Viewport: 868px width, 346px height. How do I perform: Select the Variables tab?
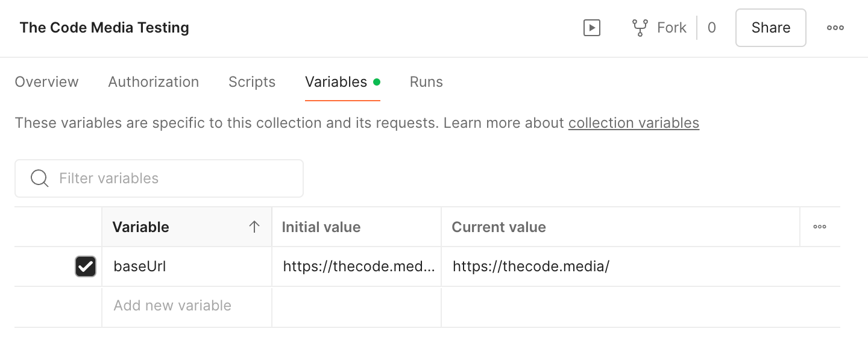[x=336, y=82]
